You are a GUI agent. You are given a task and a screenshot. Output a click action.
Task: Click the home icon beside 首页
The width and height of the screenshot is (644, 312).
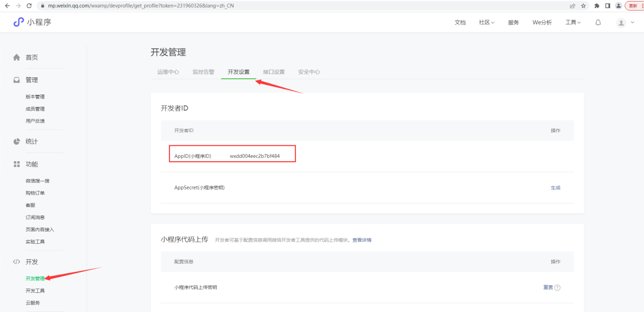tap(17, 57)
